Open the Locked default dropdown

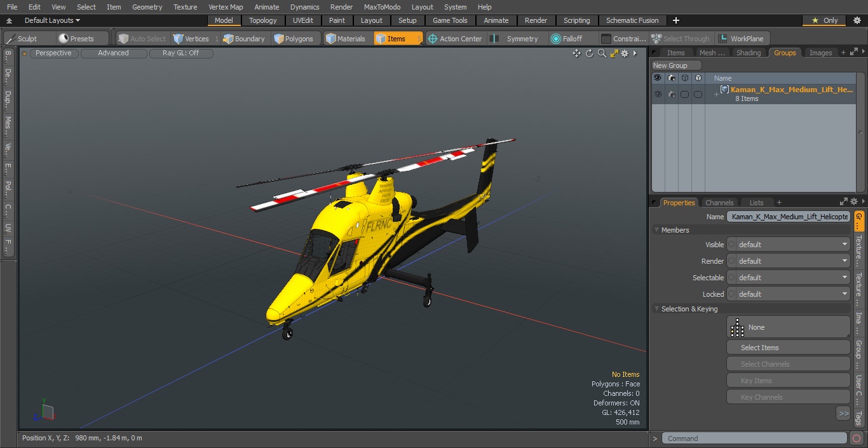coord(788,294)
